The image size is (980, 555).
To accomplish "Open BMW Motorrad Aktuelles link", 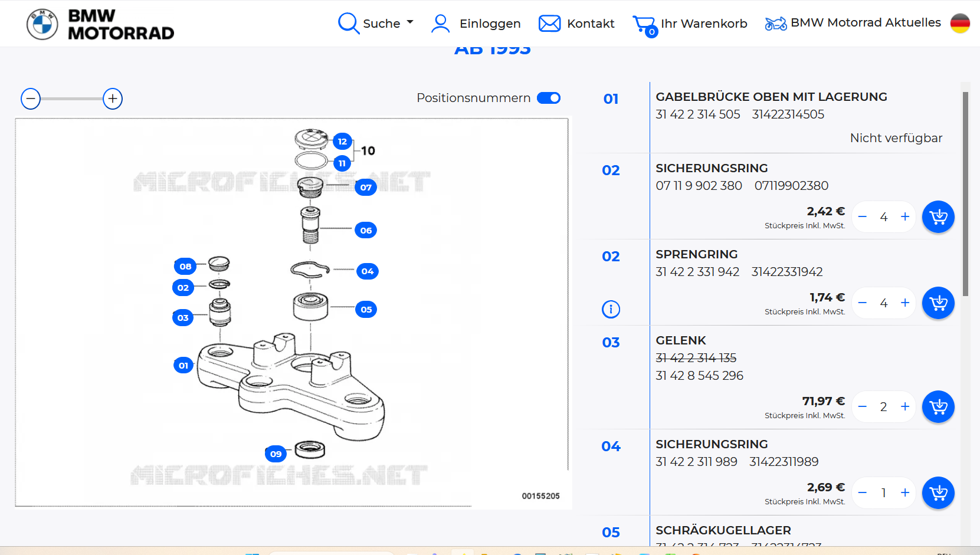I will [866, 22].
